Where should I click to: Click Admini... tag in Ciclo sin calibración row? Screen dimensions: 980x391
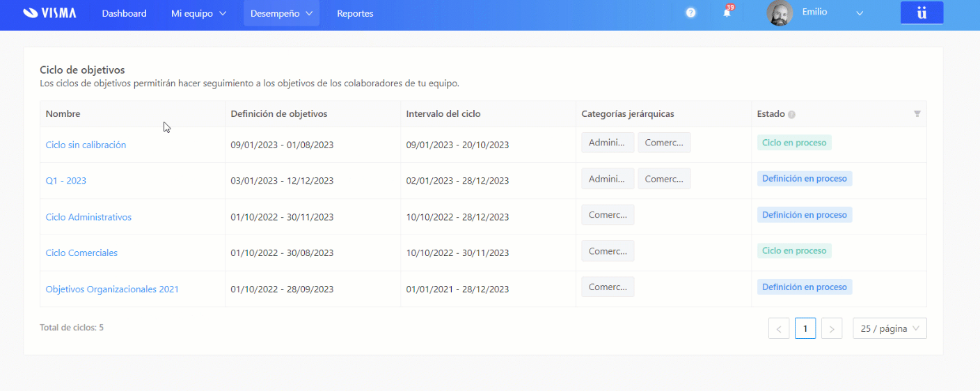(608, 143)
